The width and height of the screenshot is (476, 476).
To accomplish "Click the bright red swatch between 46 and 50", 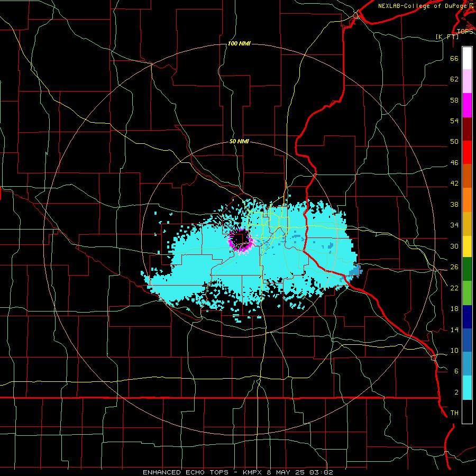I will coord(467,152).
